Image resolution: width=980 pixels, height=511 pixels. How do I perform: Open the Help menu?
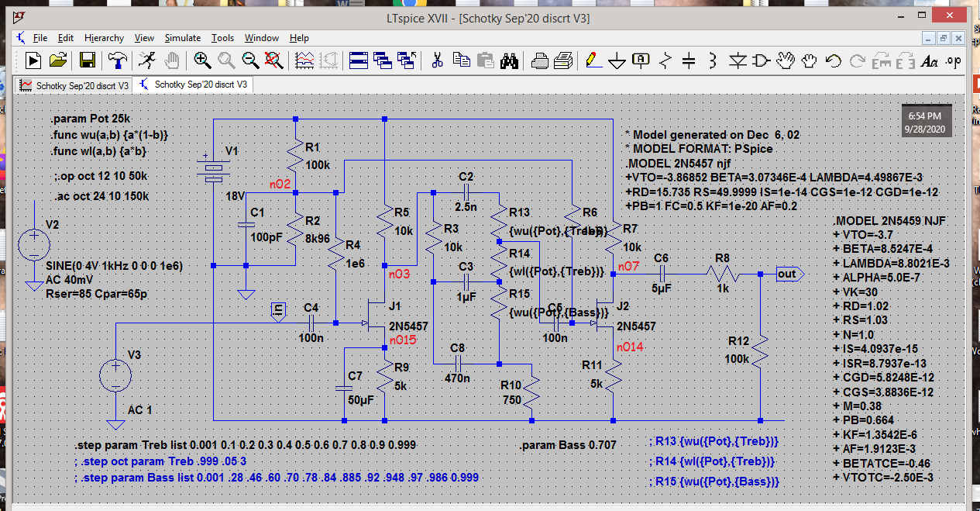(x=299, y=37)
